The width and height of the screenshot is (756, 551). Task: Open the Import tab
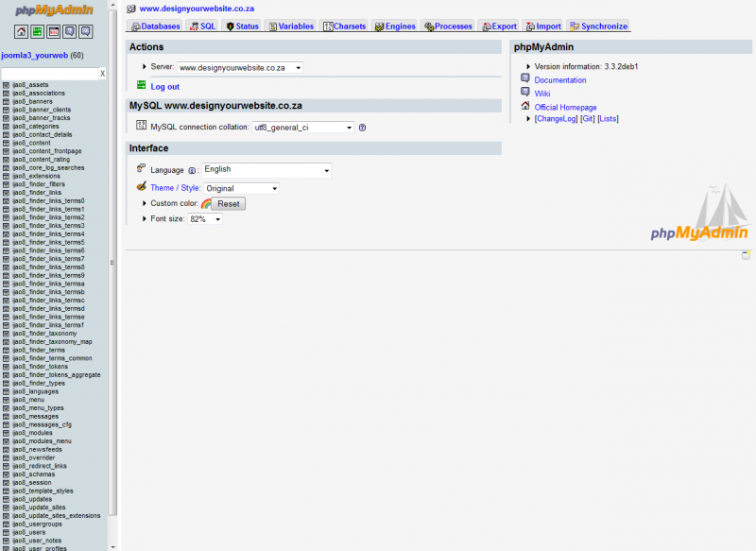pos(542,26)
